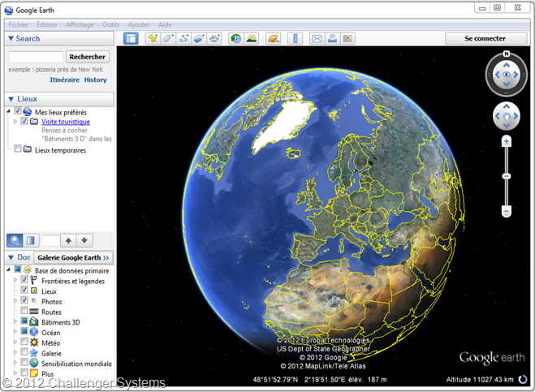535x392 pixels.
Task: Disable Frontières et légendes layer
Action: (24, 279)
